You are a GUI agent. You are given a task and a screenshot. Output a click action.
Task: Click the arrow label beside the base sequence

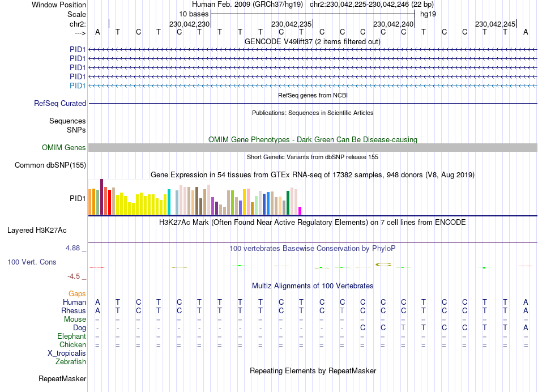click(x=80, y=33)
